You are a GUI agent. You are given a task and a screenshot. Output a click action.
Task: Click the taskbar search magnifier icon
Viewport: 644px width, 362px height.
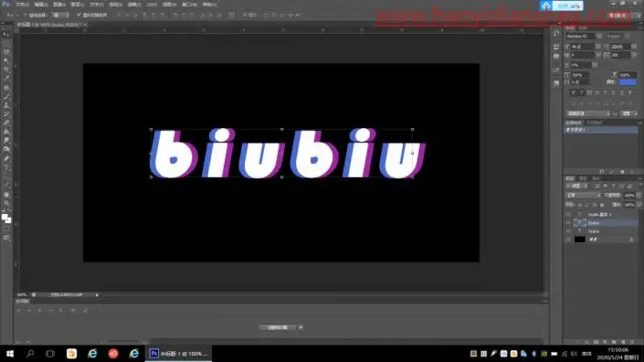[30, 354]
